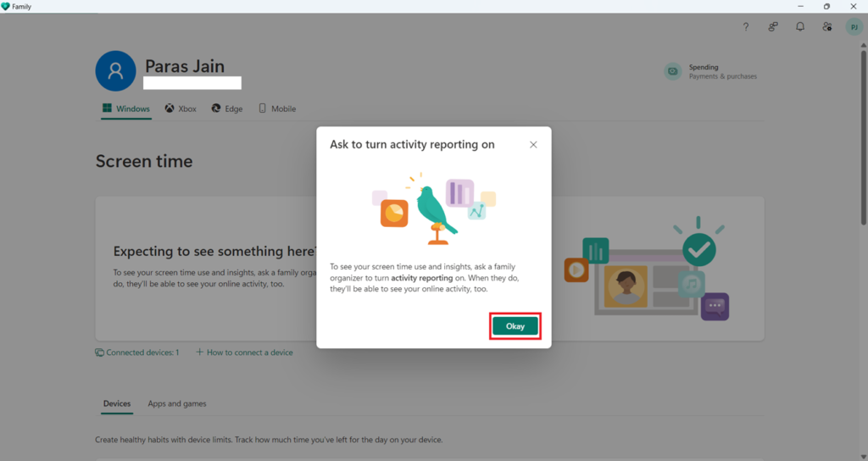Image resolution: width=868 pixels, height=461 pixels.
Task: Click the Family app icon in title bar
Action: click(6, 7)
